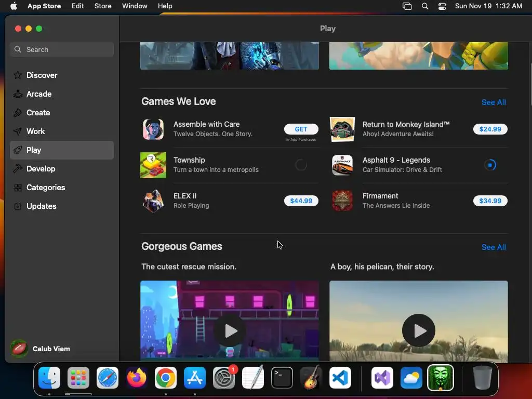Open the Township title text
This screenshot has width=532, height=399.
pyautogui.click(x=189, y=160)
